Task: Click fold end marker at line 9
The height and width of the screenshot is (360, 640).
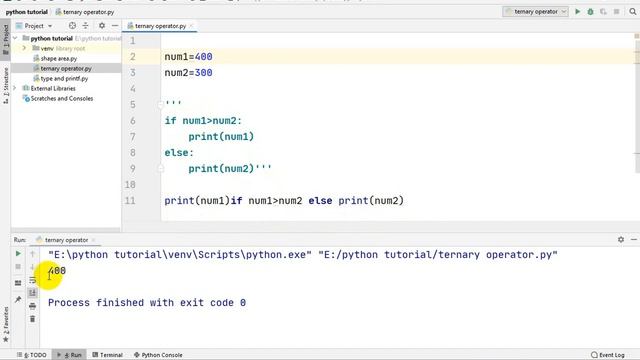Action: coord(160,168)
